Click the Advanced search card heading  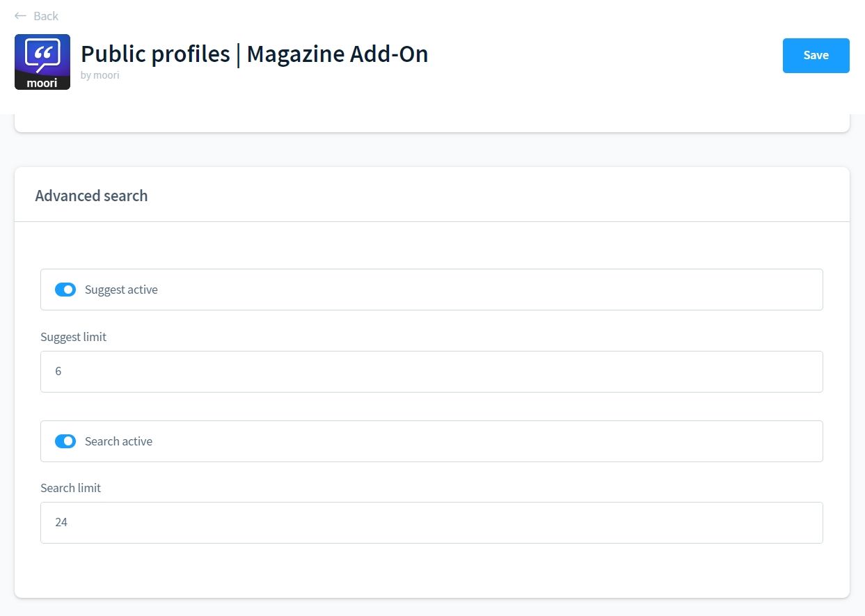coord(91,196)
